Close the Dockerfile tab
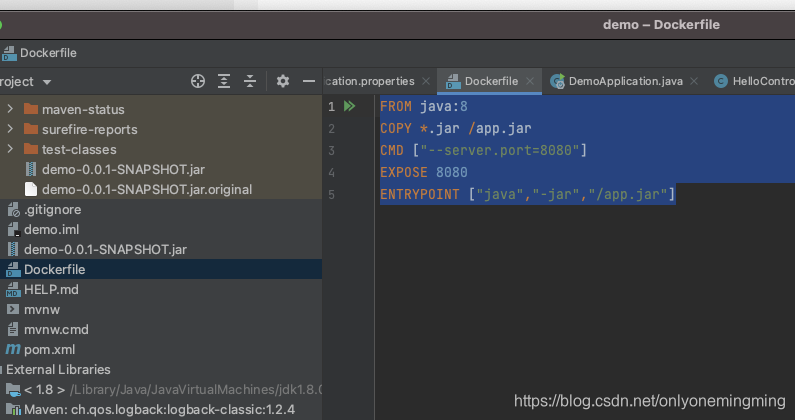The width and height of the screenshot is (795, 420). pos(530,81)
